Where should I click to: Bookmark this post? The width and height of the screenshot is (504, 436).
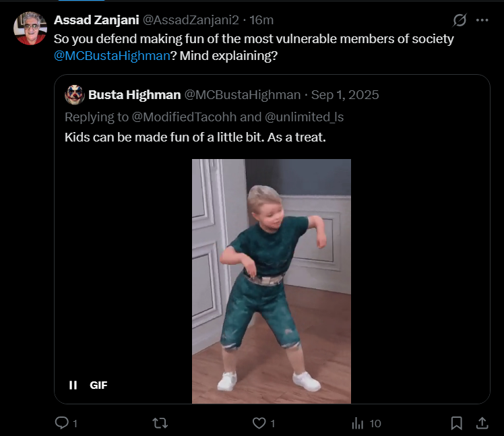coord(456,423)
